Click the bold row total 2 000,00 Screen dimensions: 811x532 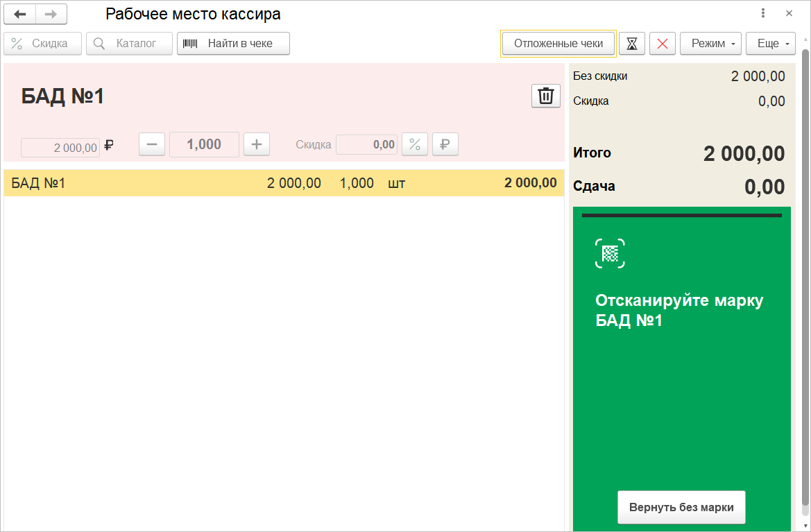(x=531, y=183)
